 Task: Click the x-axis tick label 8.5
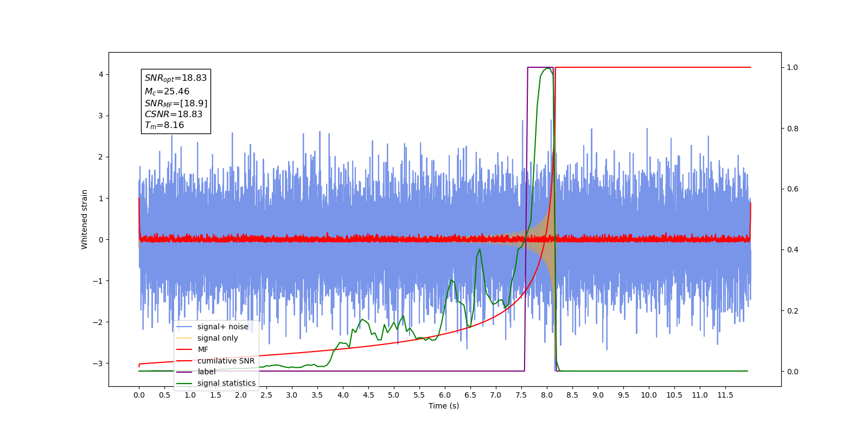(572, 395)
